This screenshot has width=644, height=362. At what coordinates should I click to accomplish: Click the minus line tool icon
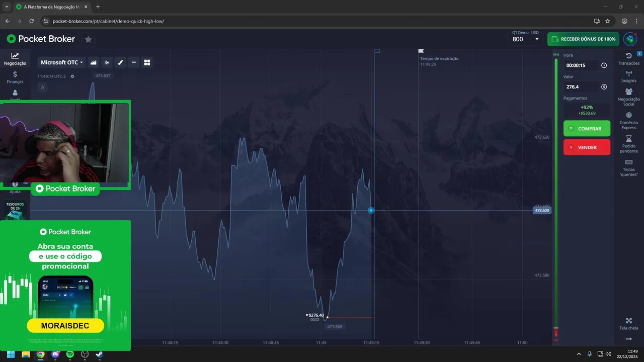(x=134, y=62)
